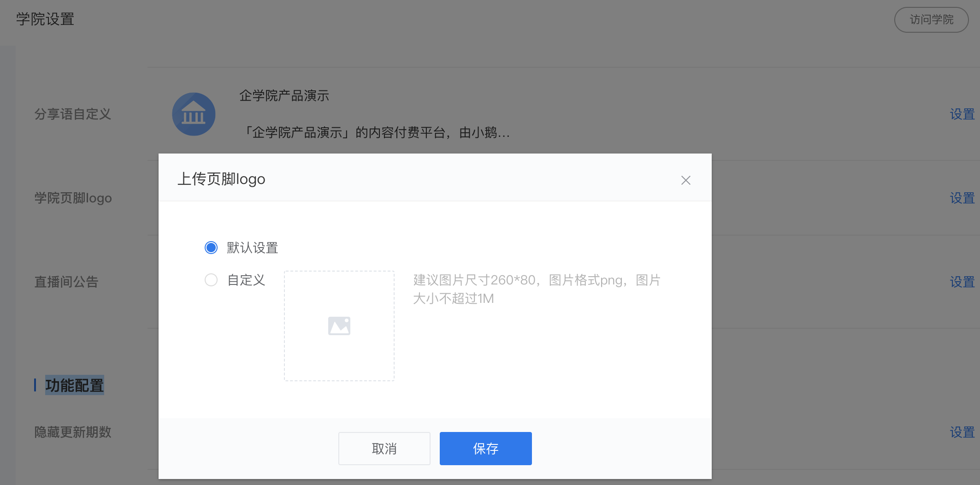This screenshot has width=980, height=485.
Task: Open 设置 for 学院页脚logo
Action: coord(962,198)
